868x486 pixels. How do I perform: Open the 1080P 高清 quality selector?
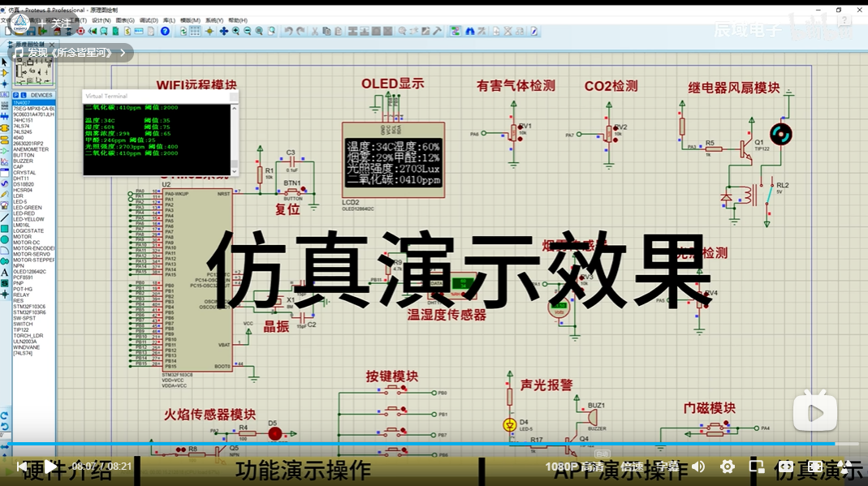coord(575,467)
